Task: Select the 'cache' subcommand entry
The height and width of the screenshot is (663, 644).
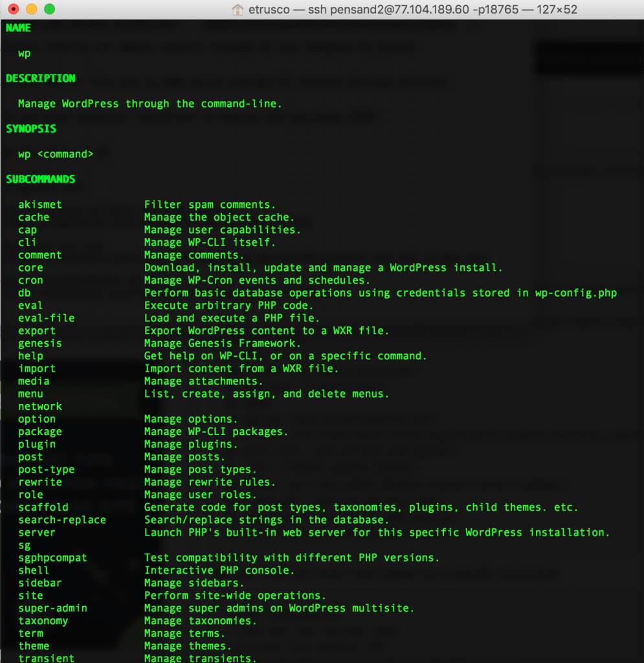Action: pos(33,217)
